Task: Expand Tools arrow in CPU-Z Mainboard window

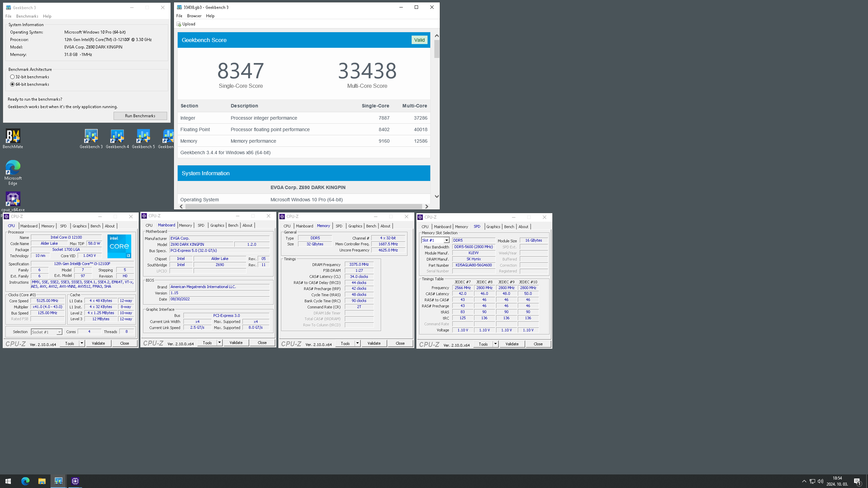Action: (x=219, y=343)
